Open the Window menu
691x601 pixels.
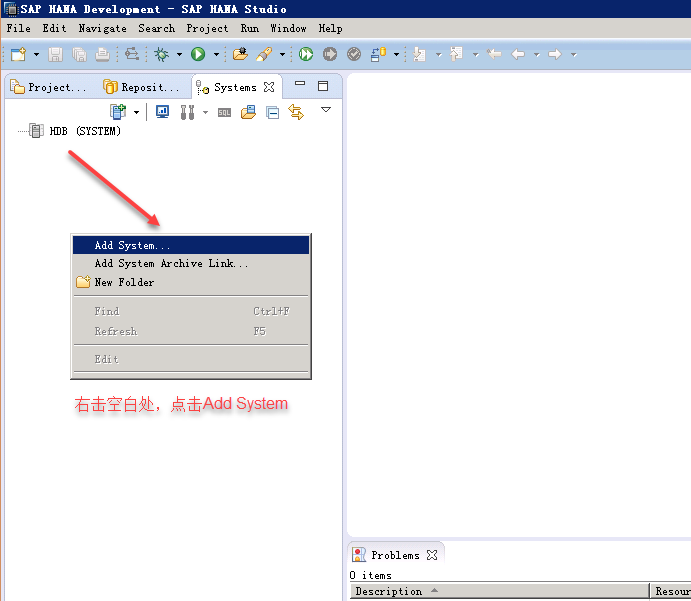pos(288,28)
